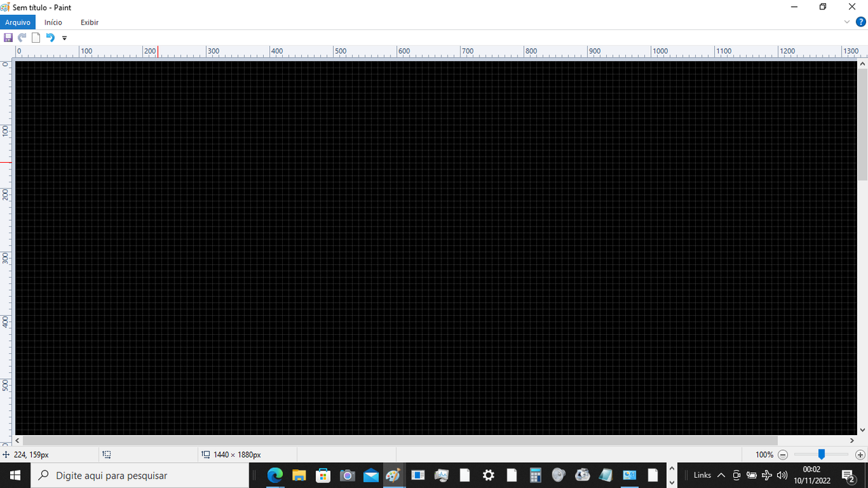Click the Redo icon
Viewport: 868px width, 488px height.
(x=22, y=38)
